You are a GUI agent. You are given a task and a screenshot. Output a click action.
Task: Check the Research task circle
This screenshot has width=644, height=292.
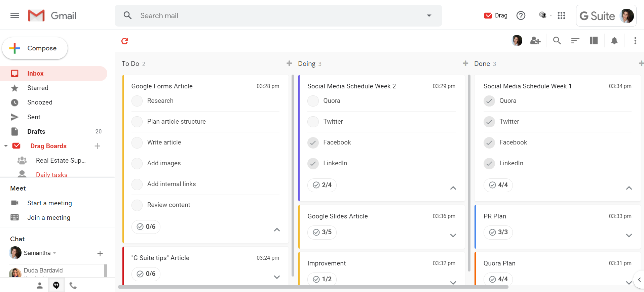point(137,101)
